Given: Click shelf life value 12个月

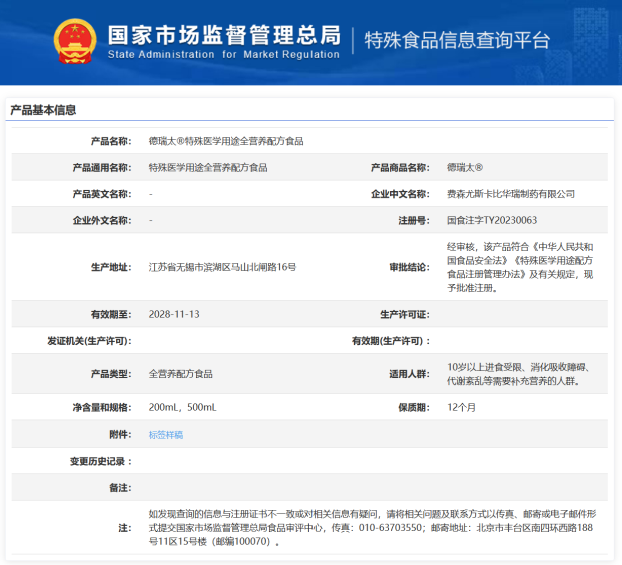Looking at the screenshot, I should pyautogui.click(x=461, y=407).
